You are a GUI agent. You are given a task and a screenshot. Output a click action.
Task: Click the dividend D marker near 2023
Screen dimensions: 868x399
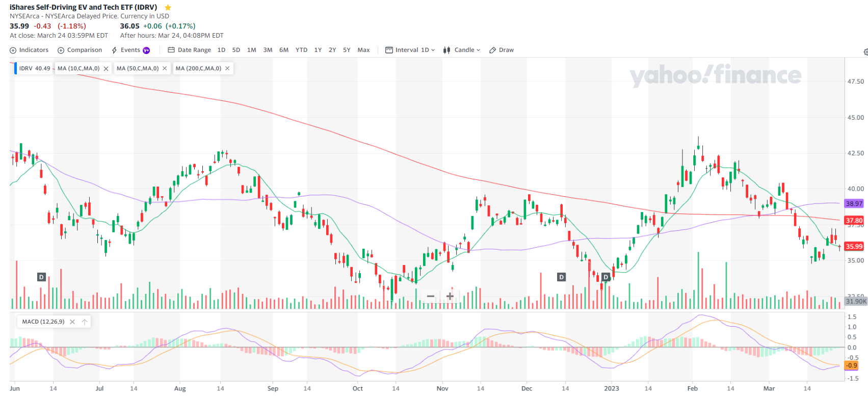point(606,277)
